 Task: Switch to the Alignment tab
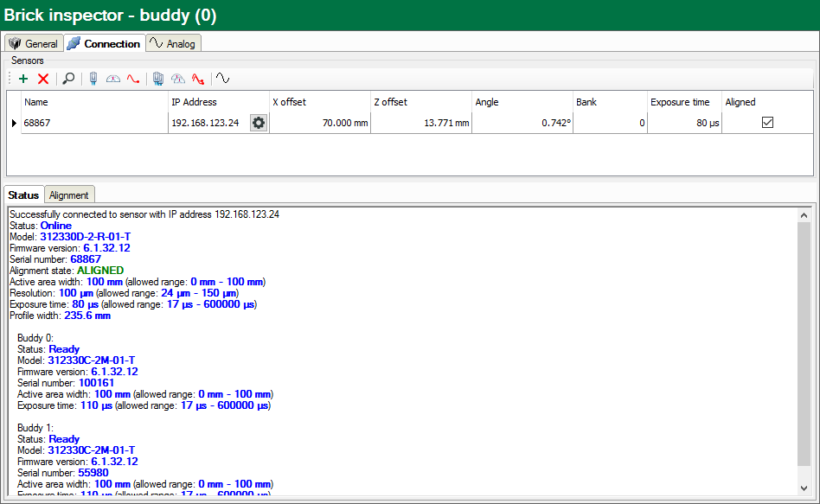coord(68,195)
